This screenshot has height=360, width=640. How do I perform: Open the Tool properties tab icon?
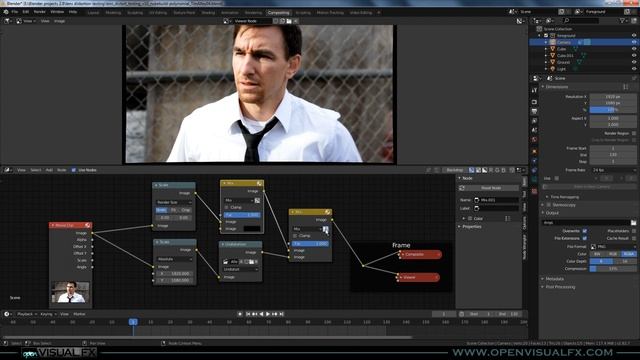534,90
